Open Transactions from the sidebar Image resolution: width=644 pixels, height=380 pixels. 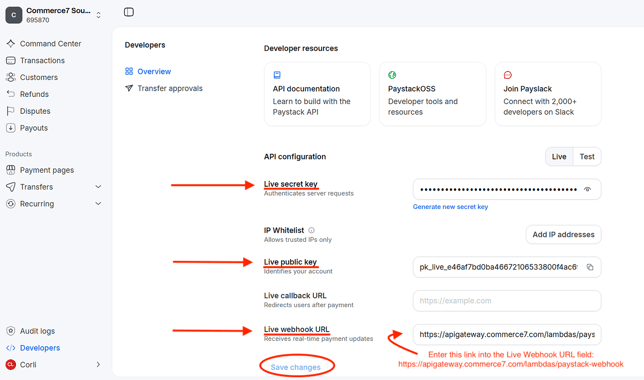tap(42, 60)
